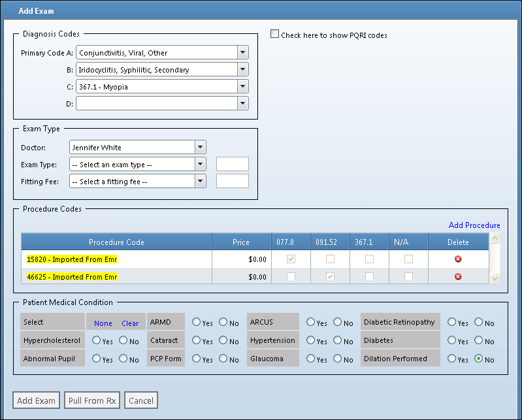Toggle 367.1 checkbox for procedure 46625

tap(370, 276)
